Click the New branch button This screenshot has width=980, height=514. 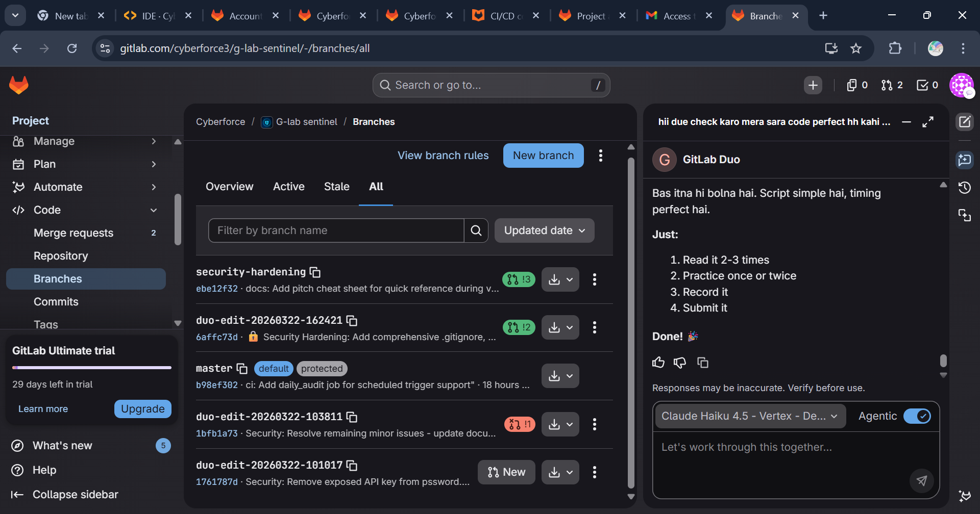tap(544, 156)
